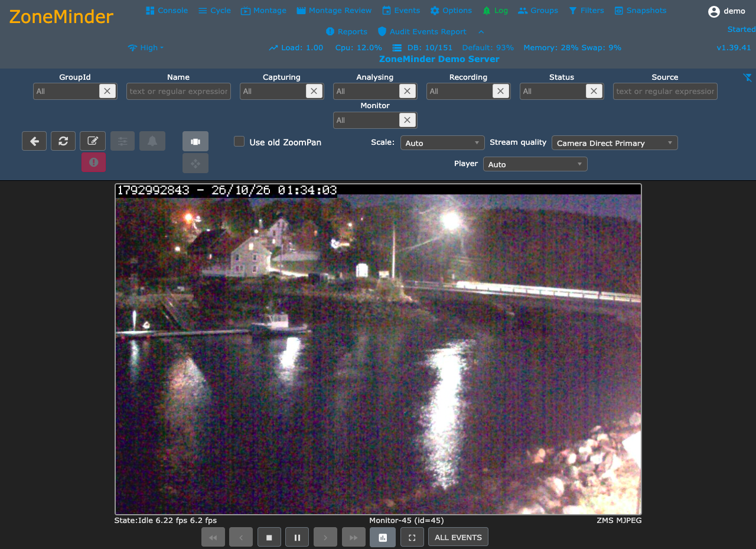Open the Recording filter dropdown

pyautogui.click(x=468, y=91)
